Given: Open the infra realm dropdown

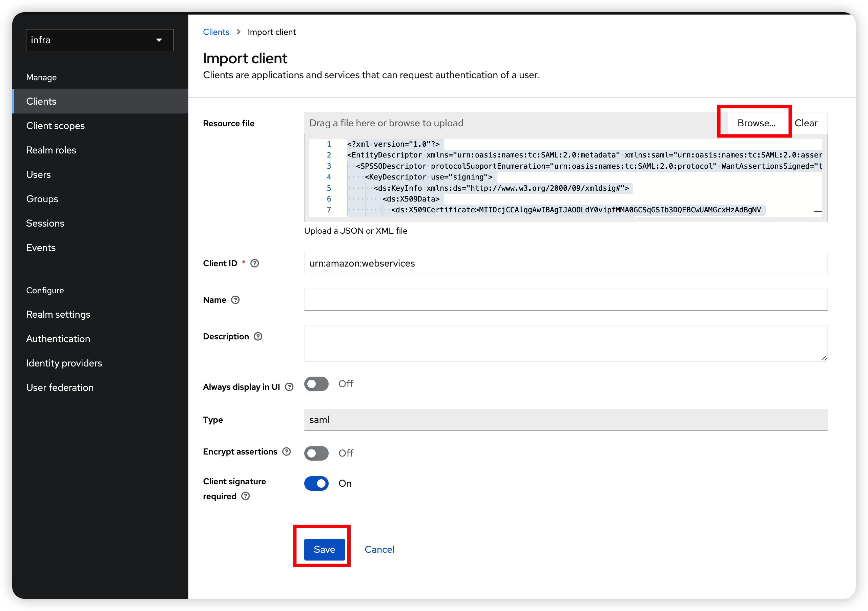Looking at the screenshot, I should point(100,40).
